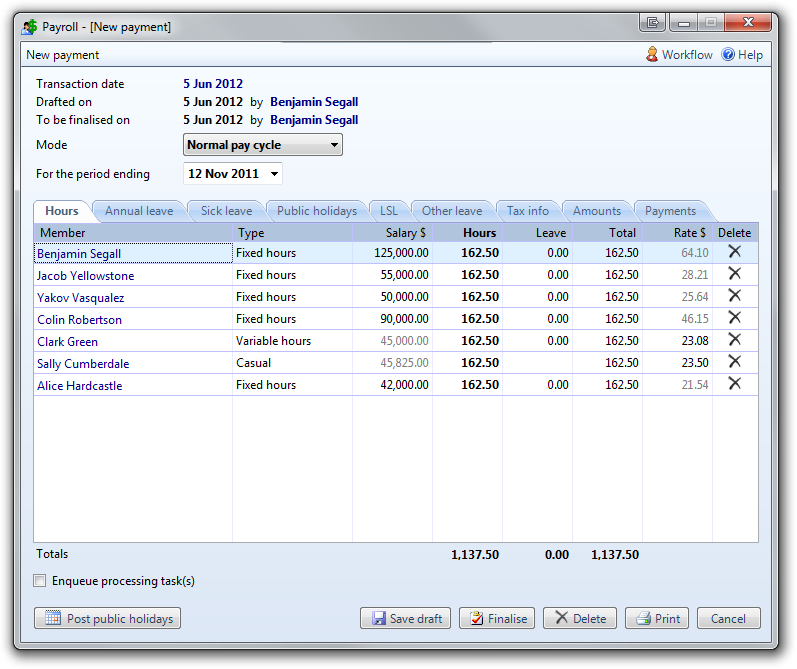Click Post public holidays button

point(107,618)
